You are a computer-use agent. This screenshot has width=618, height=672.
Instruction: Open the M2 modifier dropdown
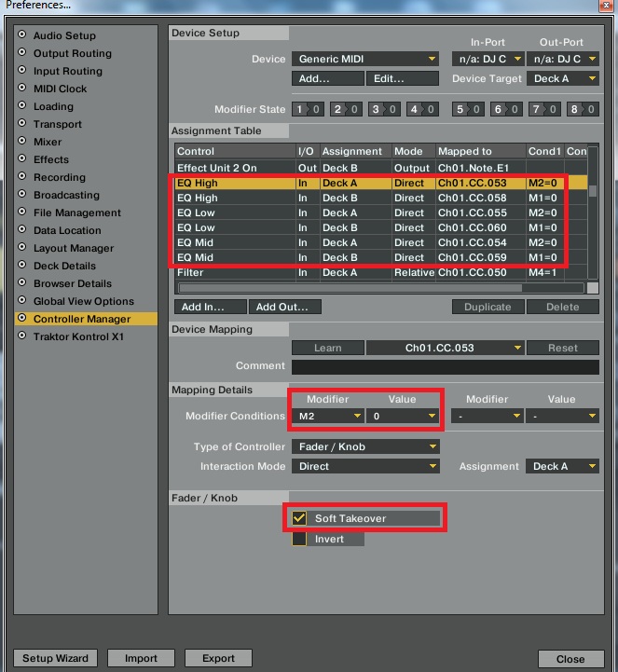click(328, 416)
